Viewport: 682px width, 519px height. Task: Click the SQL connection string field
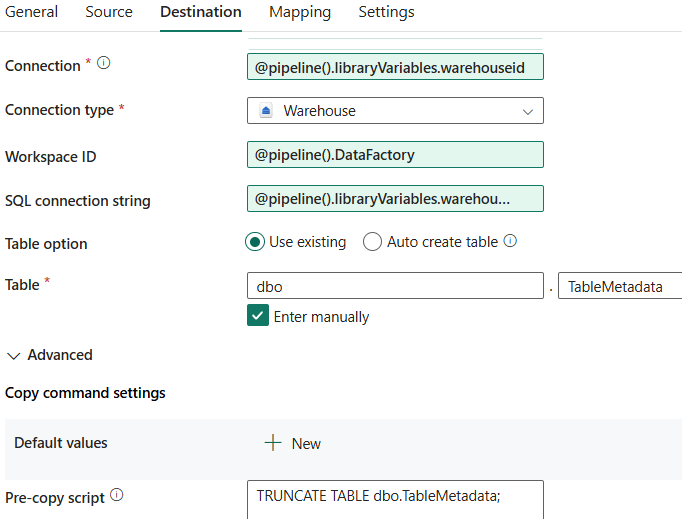pyautogui.click(x=395, y=199)
